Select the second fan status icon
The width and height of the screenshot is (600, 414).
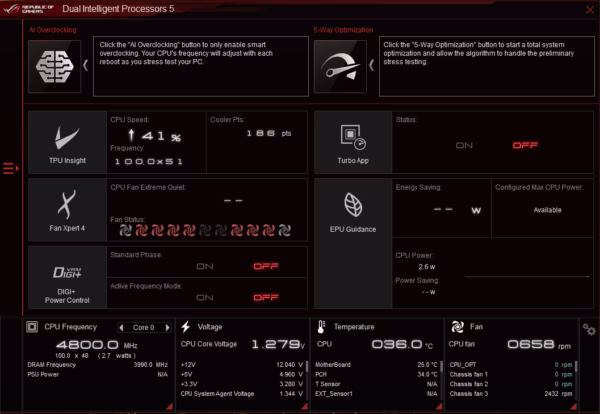(142, 230)
